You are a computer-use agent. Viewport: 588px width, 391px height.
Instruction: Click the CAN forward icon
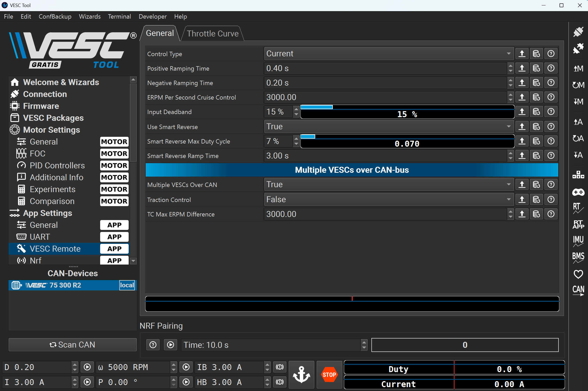click(578, 290)
